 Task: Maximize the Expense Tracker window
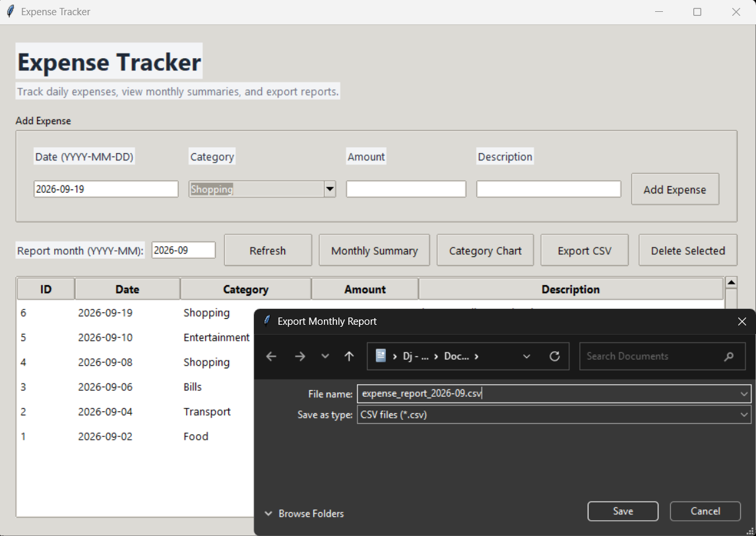click(x=697, y=12)
